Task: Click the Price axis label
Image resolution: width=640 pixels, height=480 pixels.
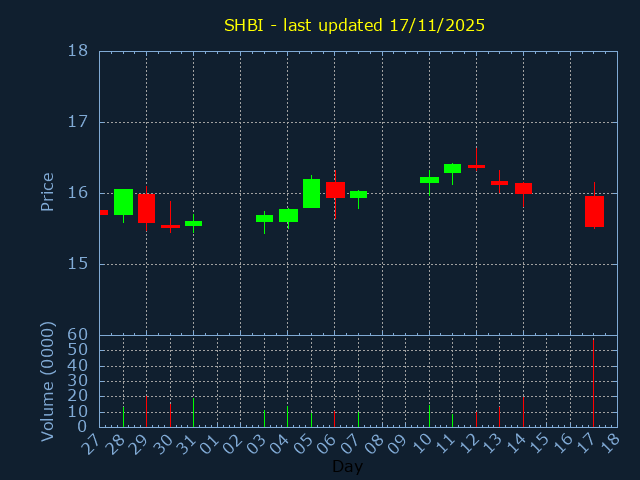Action: pyautogui.click(x=47, y=192)
